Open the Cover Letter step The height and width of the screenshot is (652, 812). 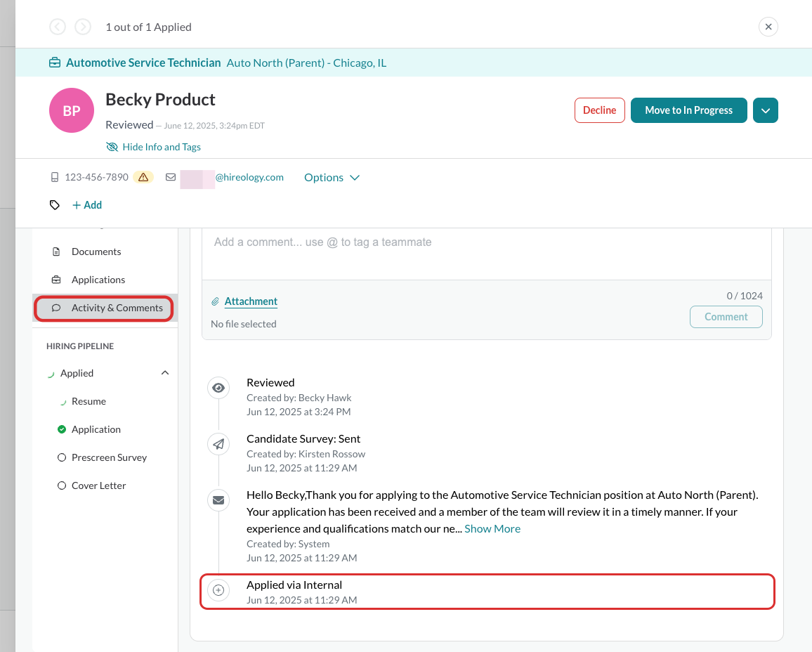click(98, 485)
